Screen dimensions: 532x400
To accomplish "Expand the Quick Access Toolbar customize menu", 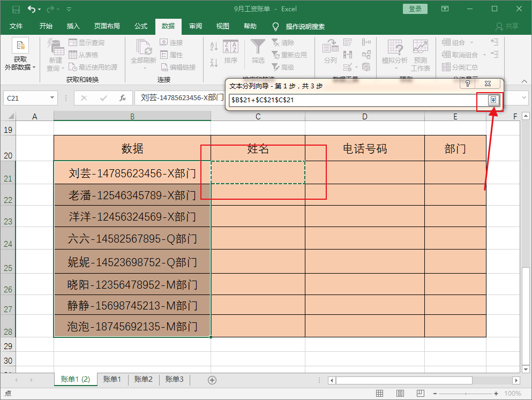I will (68, 9).
